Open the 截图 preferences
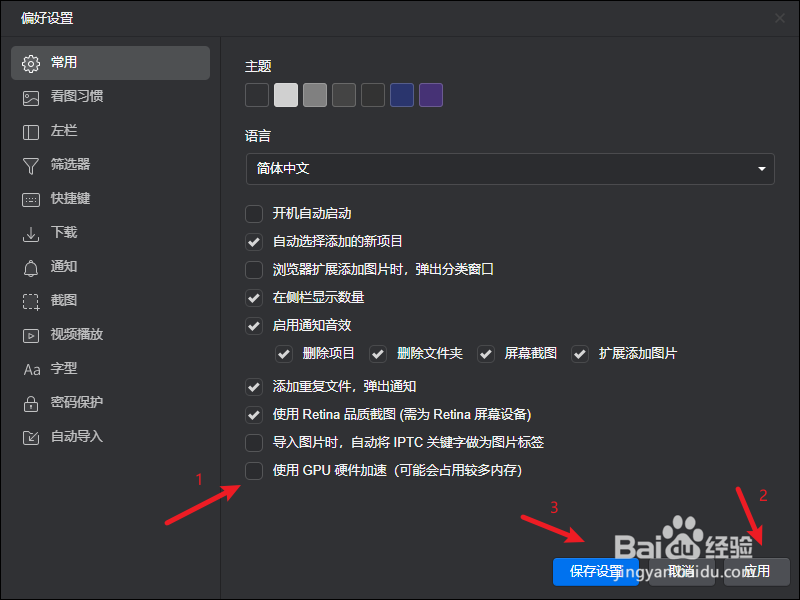This screenshot has width=800, height=600. pos(110,301)
